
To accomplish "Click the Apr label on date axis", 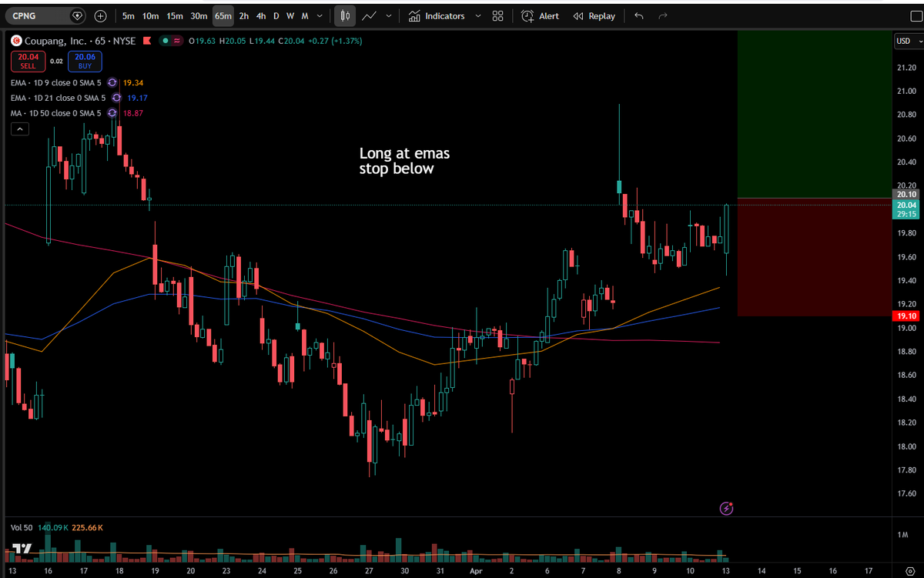I will click(x=476, y=572).
